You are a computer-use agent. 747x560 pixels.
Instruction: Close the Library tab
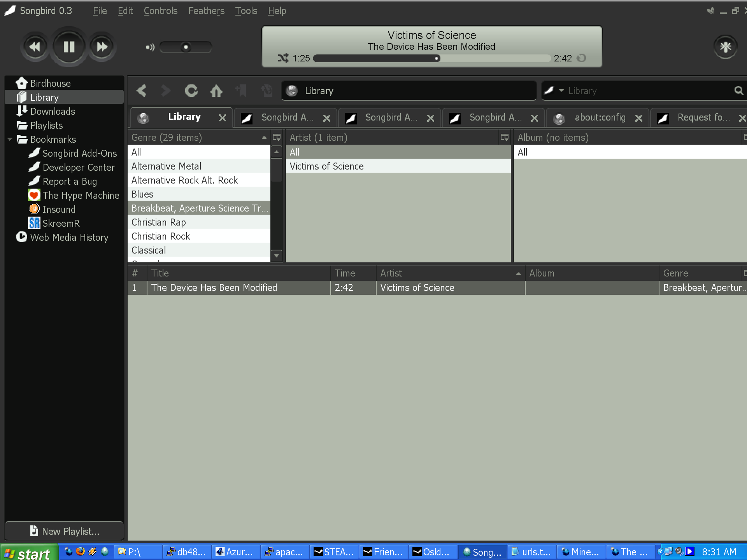(x=223, y=117)
